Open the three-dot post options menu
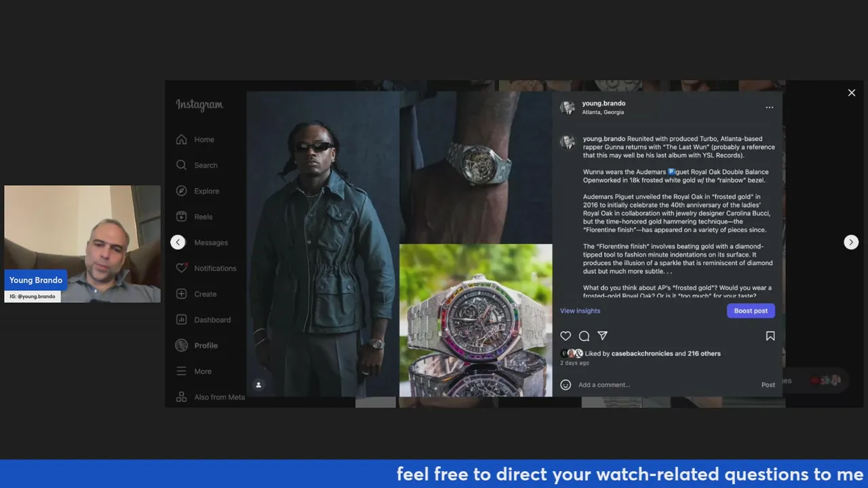The image size is (868, 488). coord(769,107)
